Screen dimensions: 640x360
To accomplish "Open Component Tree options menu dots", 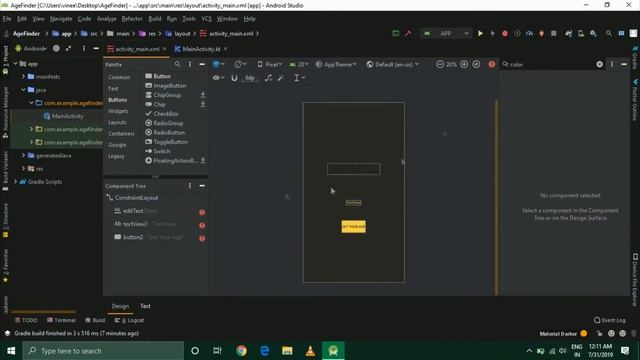I will (x=190, y=186).
